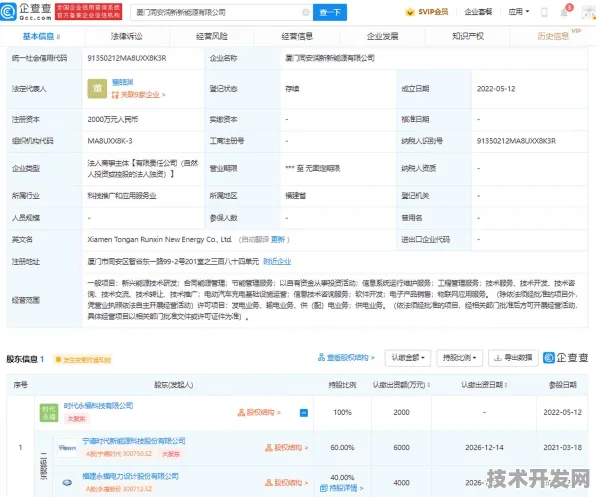
Task: Select the organization code MA8UXX8K-3
Action: tap(110, 141)
